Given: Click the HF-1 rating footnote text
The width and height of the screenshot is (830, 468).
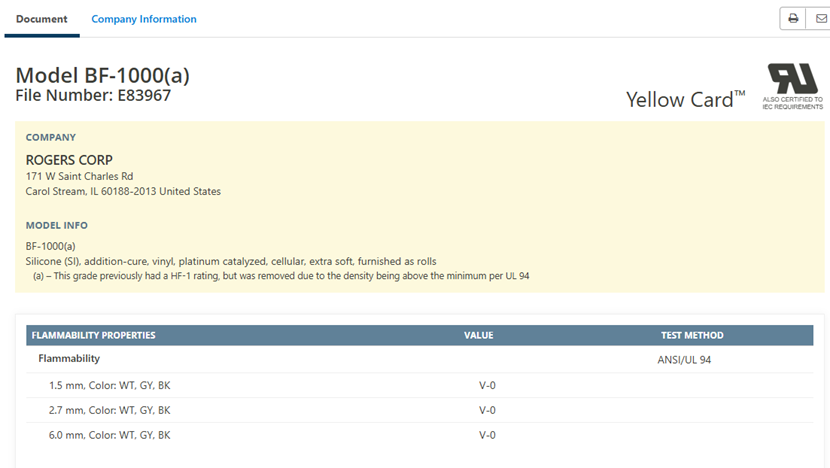Looking at the screenshot, I should click(x=273, y=275).
